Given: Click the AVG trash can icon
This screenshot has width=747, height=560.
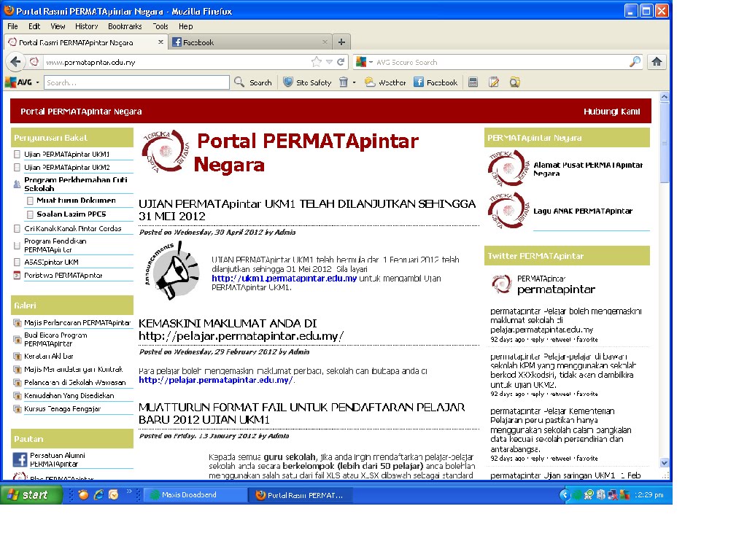Looking at the screenshot, I should [344, 82].
